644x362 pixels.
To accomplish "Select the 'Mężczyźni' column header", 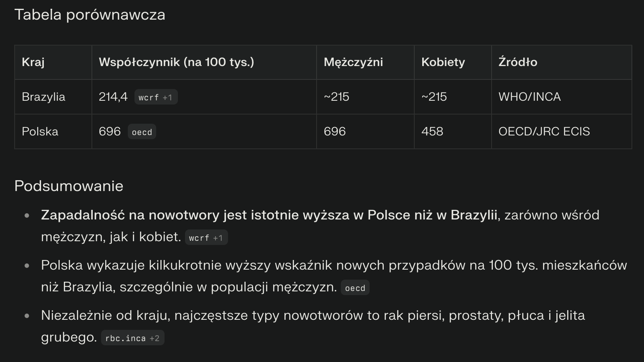I will click(x=353, y=62).
